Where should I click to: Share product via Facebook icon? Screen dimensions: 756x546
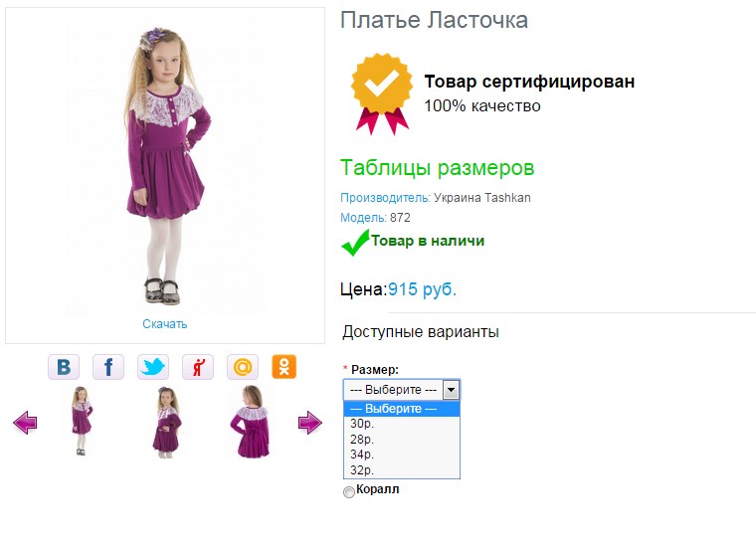108,367
